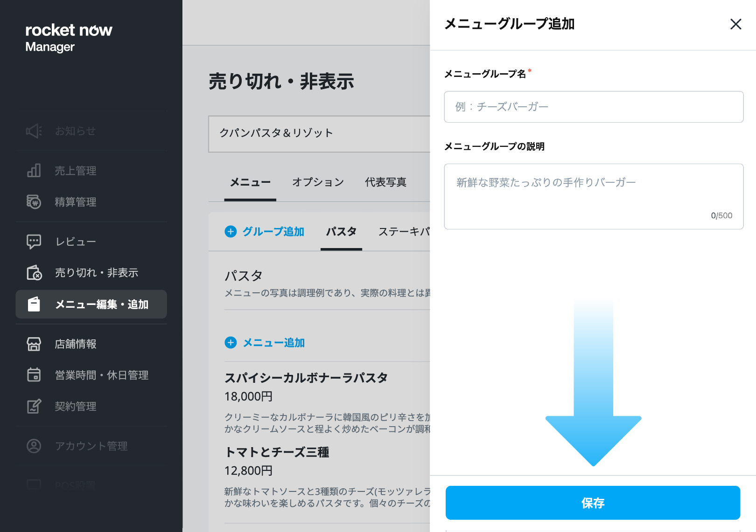Image resolution: width=756 pixels, height=532 pixels.
Task: Click the メニュー編集・追加 book icon
Action: pyautogui.click(x=34, y=304)
